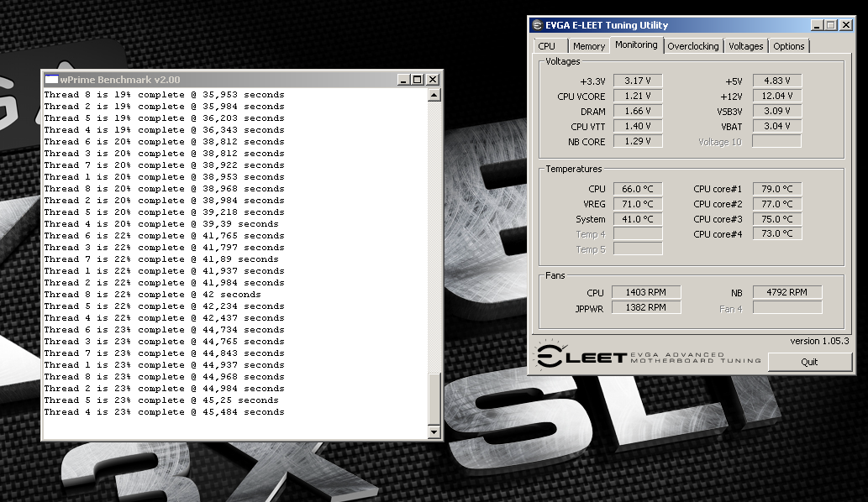The image size is (868, 502).
Task: Click line 'Thread 1 is 20% complete @ 38,953'
Action: point(164,177)
